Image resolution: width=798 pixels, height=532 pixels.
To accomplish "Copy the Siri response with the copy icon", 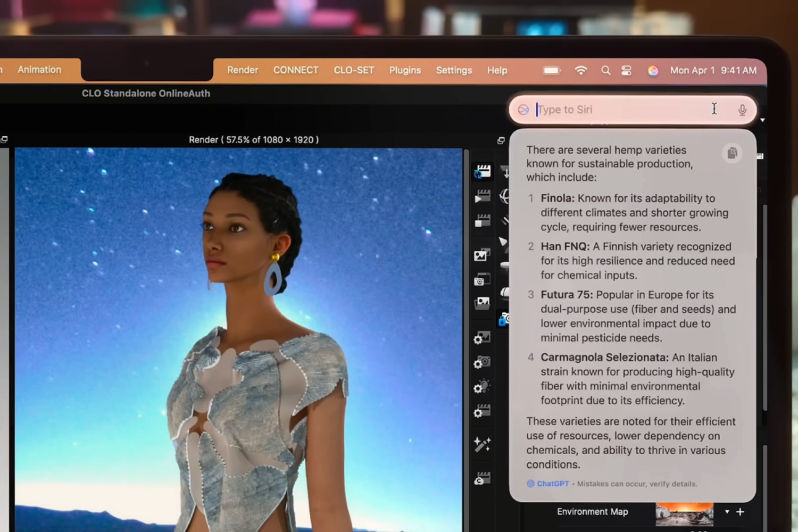I will coord(732,153).
